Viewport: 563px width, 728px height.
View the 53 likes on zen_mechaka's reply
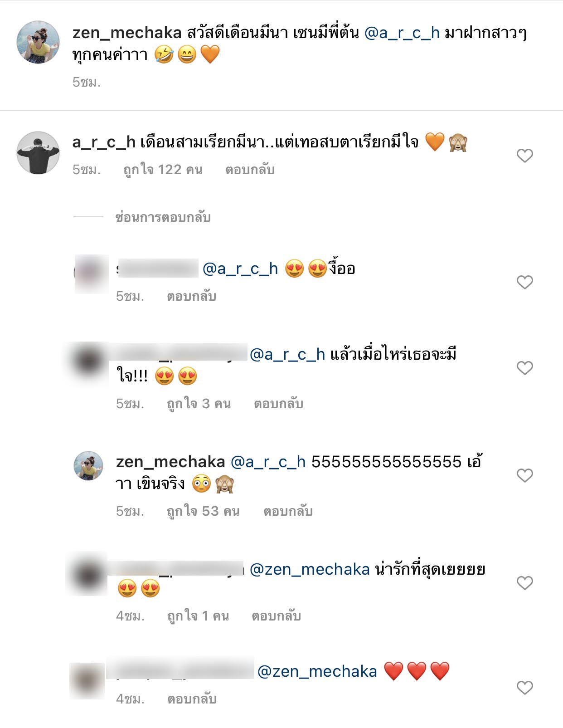click(x=203, y=511)
